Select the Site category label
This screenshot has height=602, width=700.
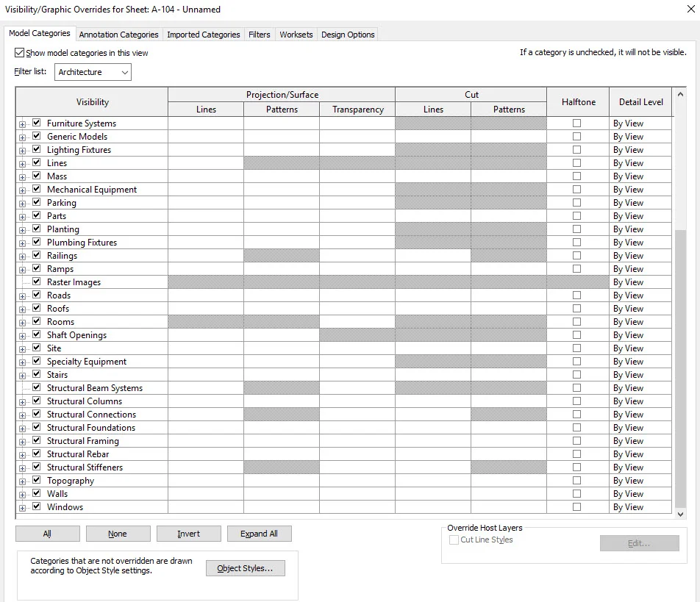click(x=54, y=348)
